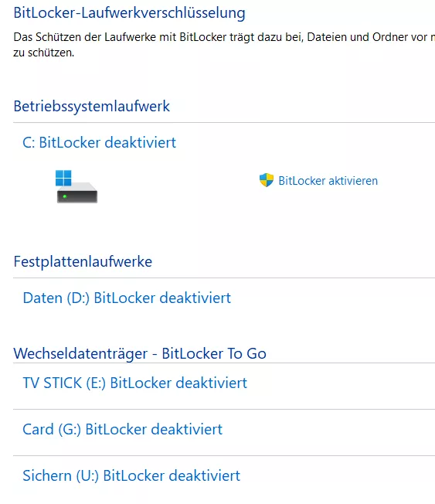435x504 pixels.
Task: Click the Betriebssystemlaufwerk section heading
Action: click(x=92, y=107)
